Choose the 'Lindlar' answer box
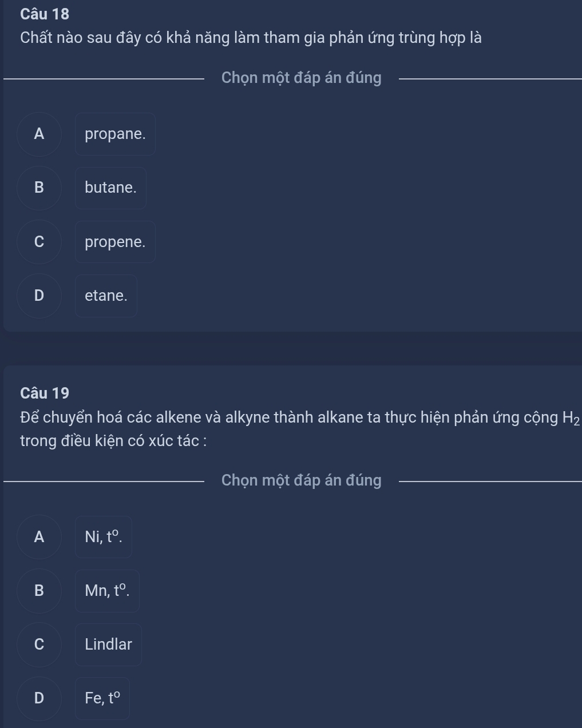The height and width of the screenshot is (728, 582). click(108, 645)
